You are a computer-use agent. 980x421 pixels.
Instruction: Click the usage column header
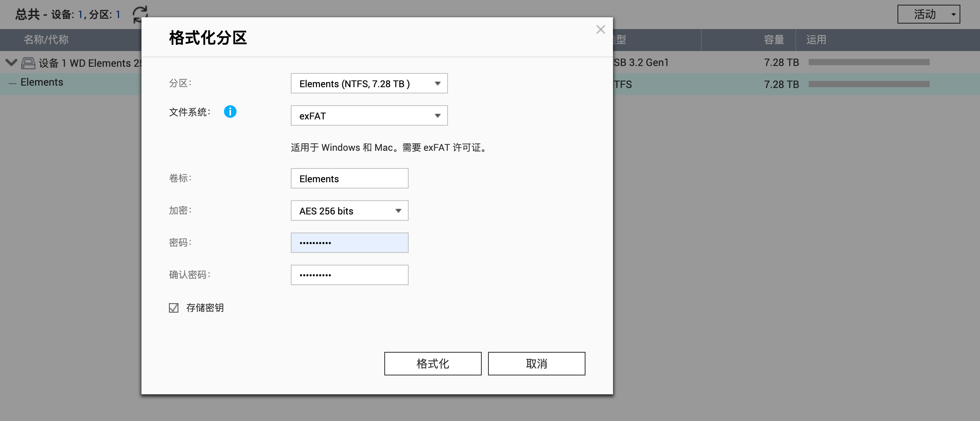point(816,40)
